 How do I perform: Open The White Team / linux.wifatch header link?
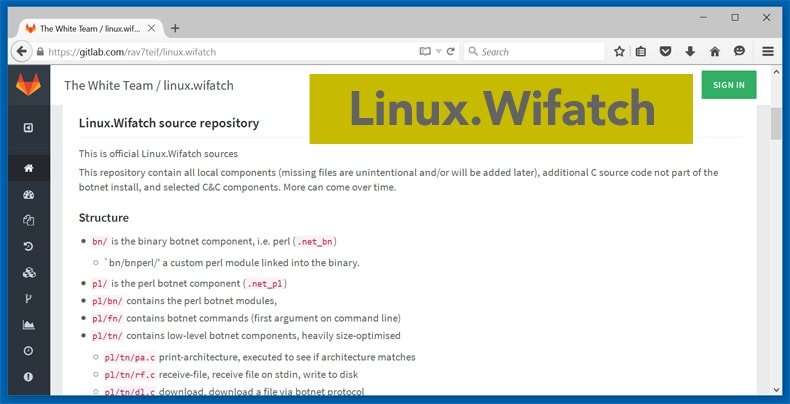(x=149, y=85)
